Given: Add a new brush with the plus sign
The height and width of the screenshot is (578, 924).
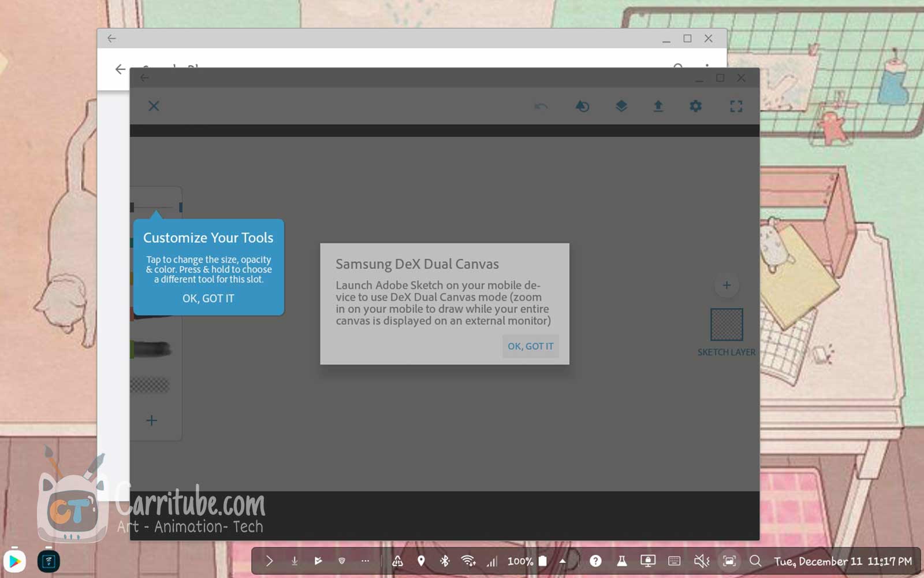Looking at the screenshot, I should pos(152,420).
